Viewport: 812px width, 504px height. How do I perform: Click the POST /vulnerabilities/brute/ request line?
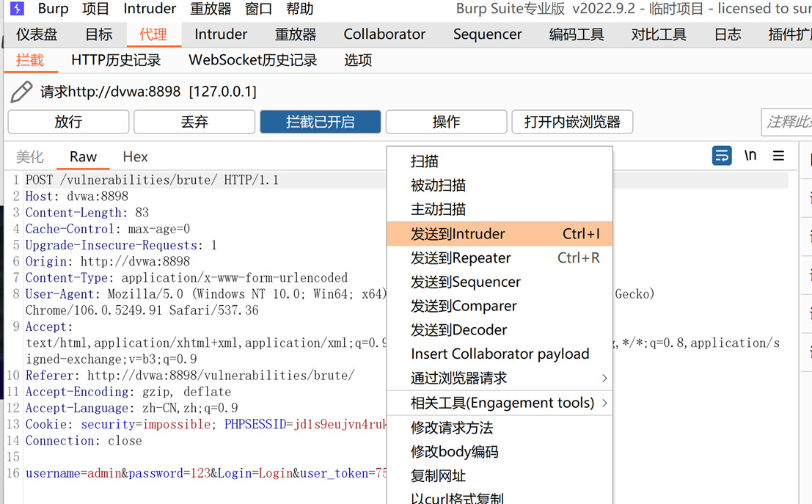click(x=153, y=180)
